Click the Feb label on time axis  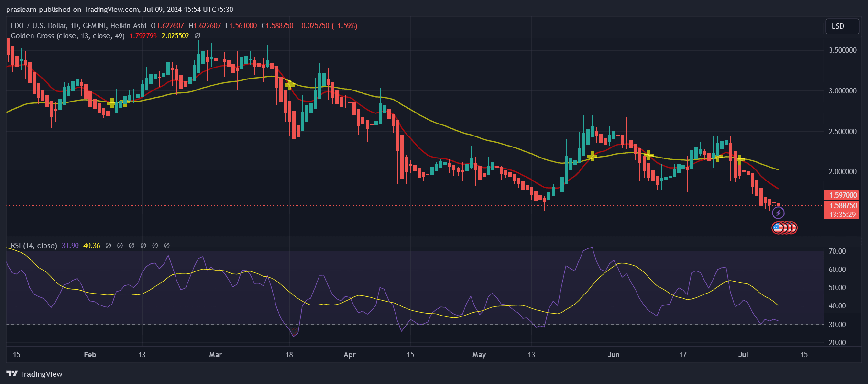point(90,355)
